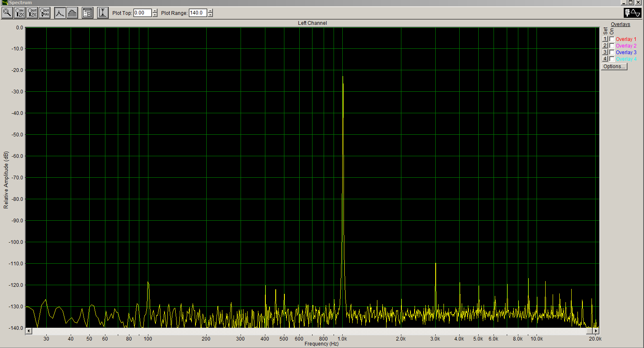The width and height of the screenshot is (644, 348).
Task: Click the 3 kHz harmonic peak
Action: pyautogui.click(x=435, y=264)
